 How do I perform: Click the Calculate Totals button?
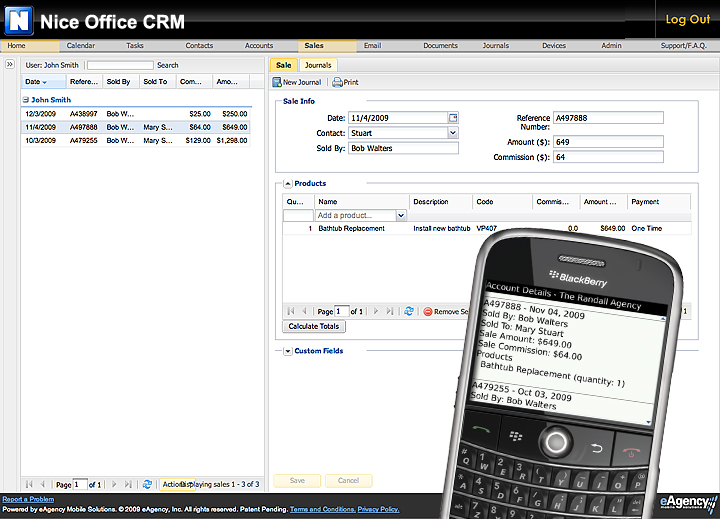point(314,326)
